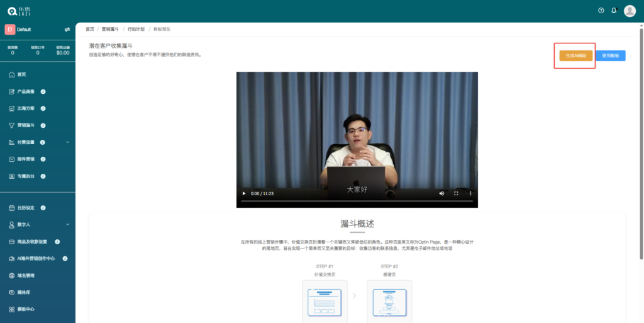
Task: Click info icon beside AI海外营销创作中心
Action: click(x=65, y=258)
